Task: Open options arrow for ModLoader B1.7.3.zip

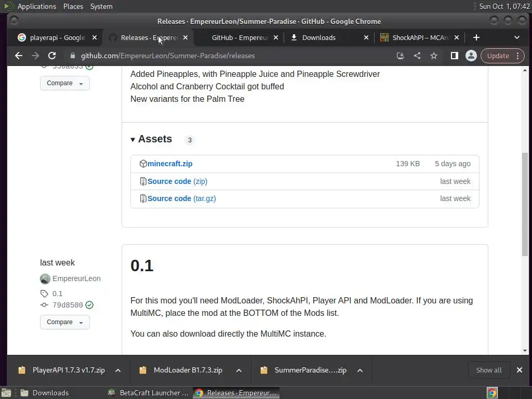Action: [x=239, y=370]
